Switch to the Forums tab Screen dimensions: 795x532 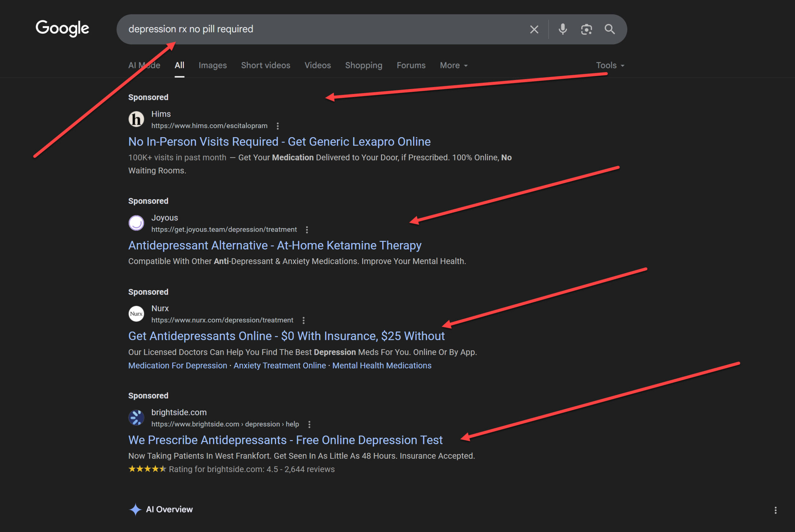pyautogui.click(x=411, y=65)
